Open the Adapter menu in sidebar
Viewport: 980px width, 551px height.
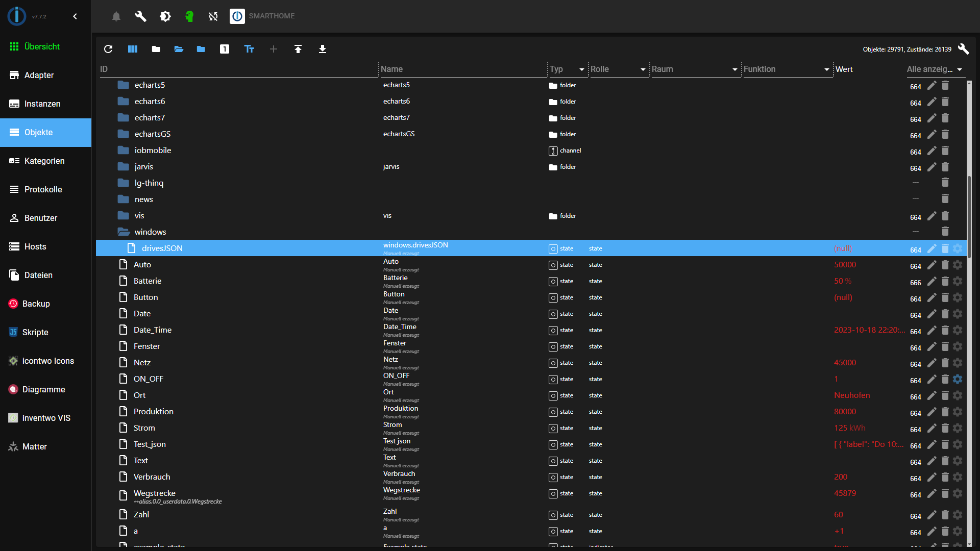click(x=39, y=75)
